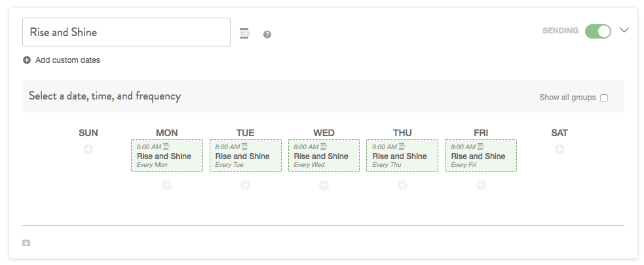Open the Every Mon scheduled block
This screenshot has height=265, width=644.
click(x=167, y=156)
